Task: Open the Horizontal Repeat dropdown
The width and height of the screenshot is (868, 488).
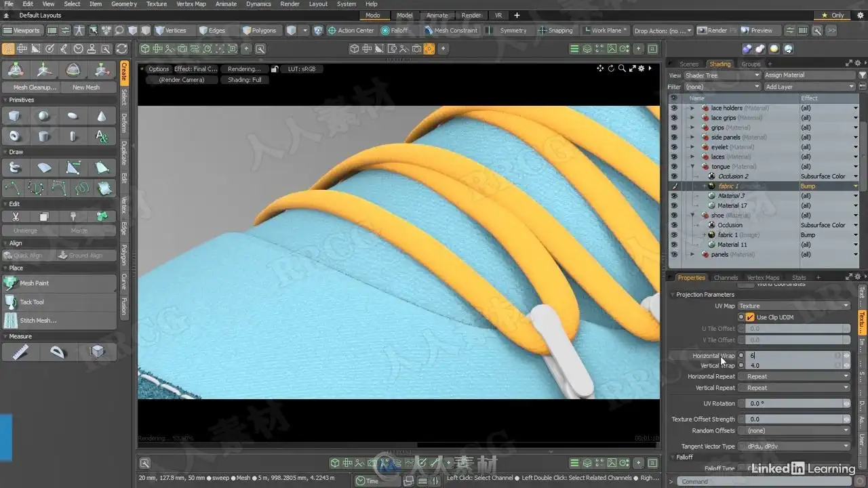Action: [x=793, y=377]
